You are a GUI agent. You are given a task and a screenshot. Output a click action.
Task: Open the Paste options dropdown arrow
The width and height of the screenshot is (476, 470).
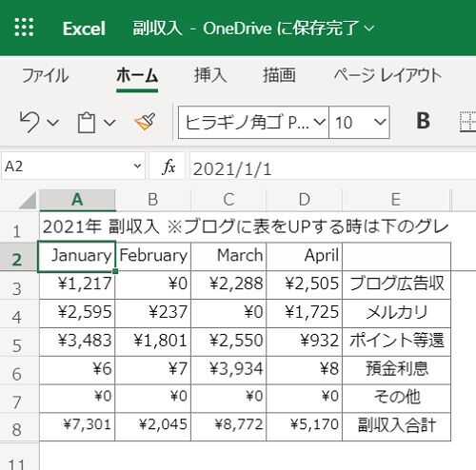109,123
